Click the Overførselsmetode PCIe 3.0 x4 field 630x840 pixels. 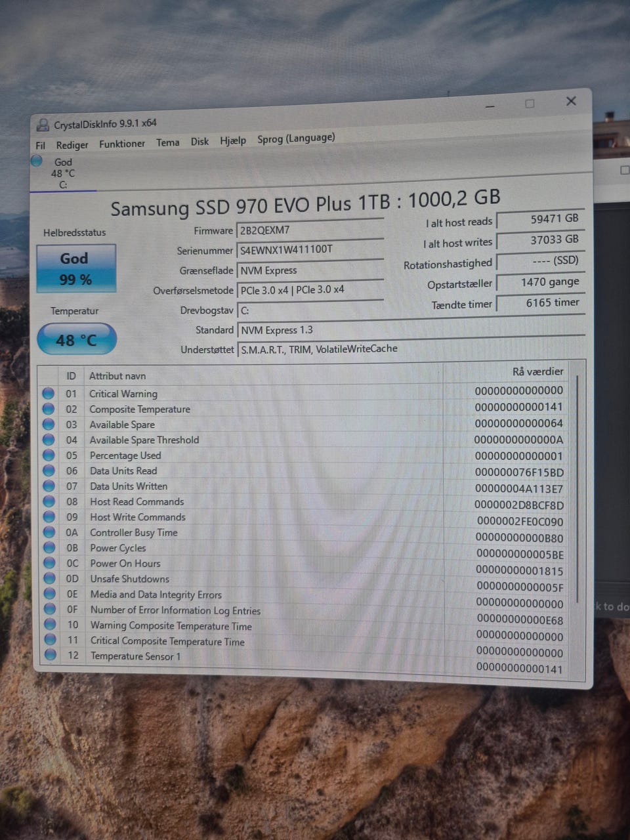310,289
